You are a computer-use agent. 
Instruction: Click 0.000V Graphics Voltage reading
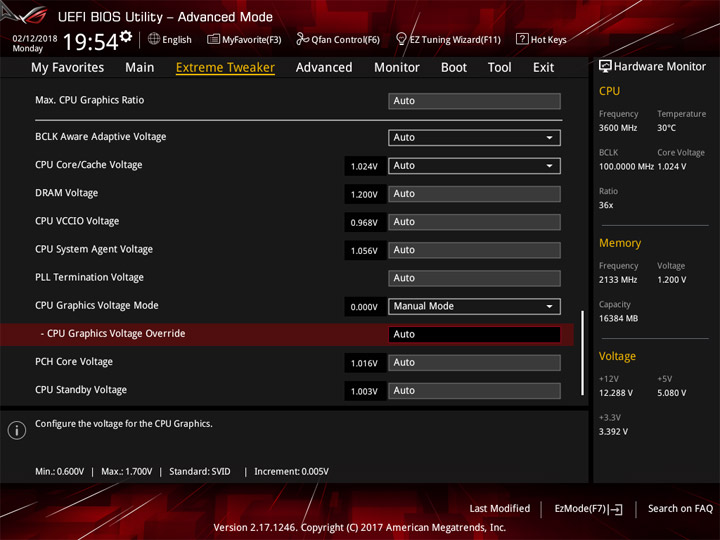pos(364,307)
